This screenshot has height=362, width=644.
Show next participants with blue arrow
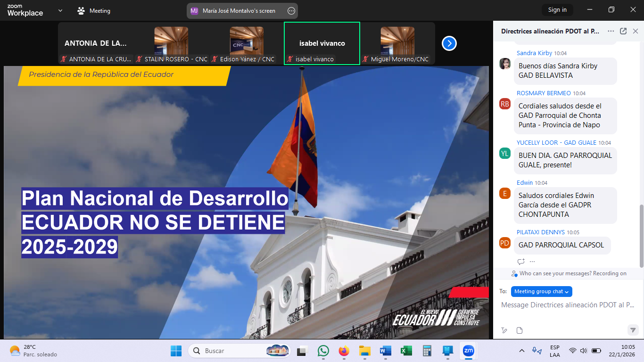pos(449,43)
